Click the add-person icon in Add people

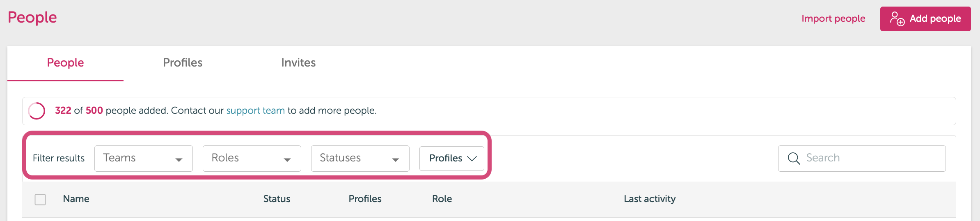[x=897, y=18]
